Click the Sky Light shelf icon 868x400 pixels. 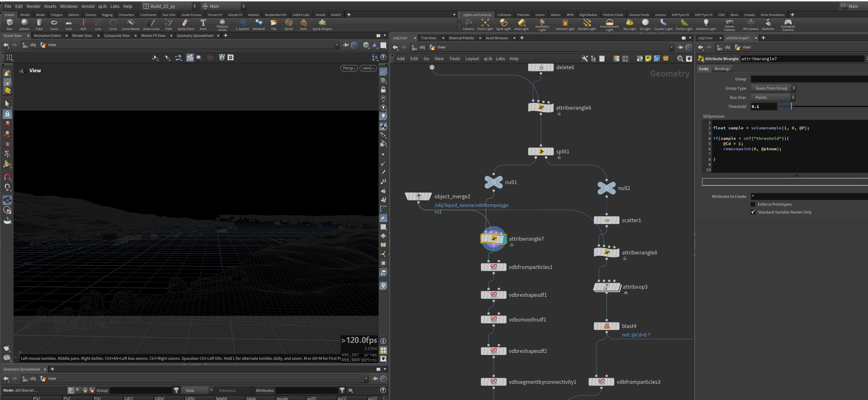pos(629,24)
